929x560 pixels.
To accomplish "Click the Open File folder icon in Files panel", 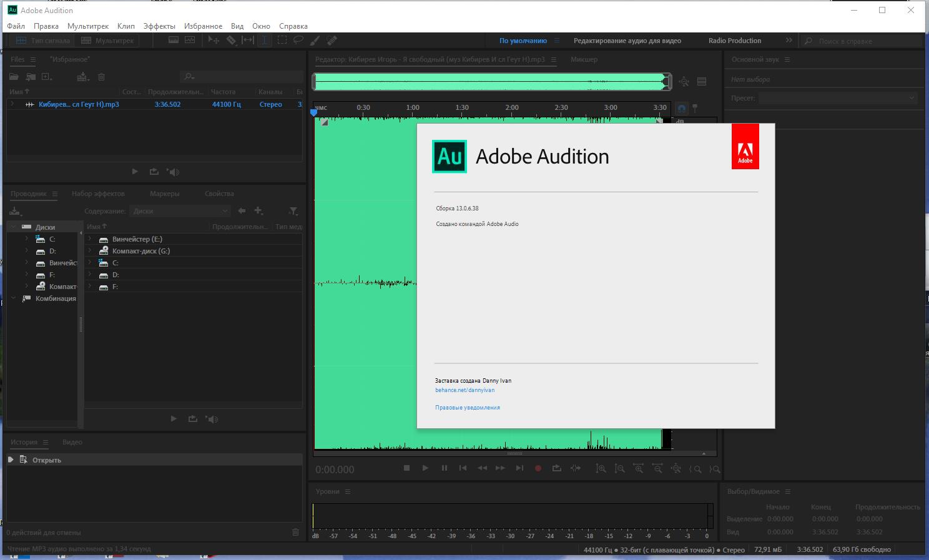I will tap(14, 77).
